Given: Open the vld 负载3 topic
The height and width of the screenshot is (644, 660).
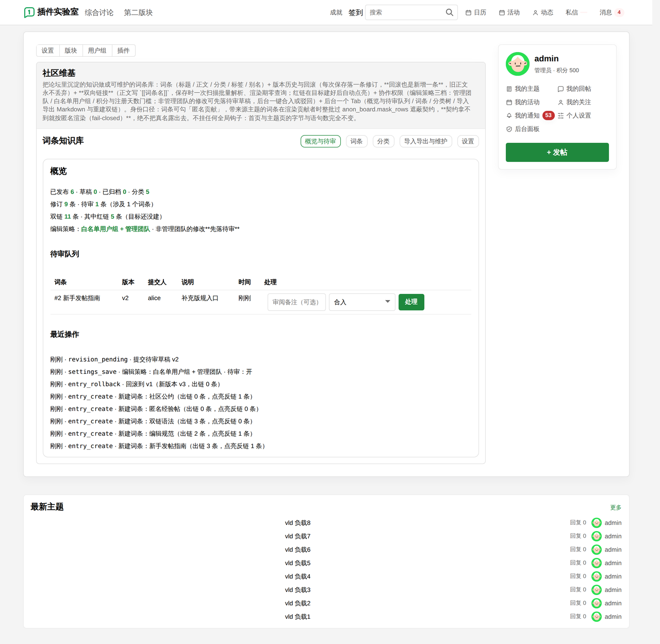Looking at the screenshot, I should click(298, 590).
